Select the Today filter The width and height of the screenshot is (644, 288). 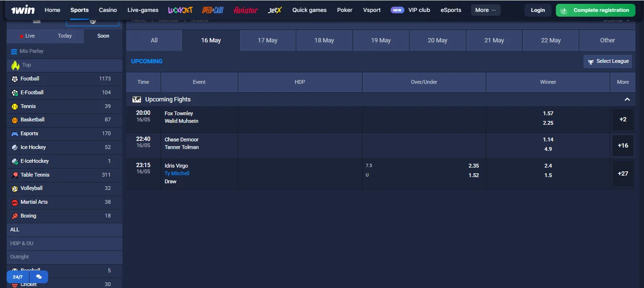65,36
